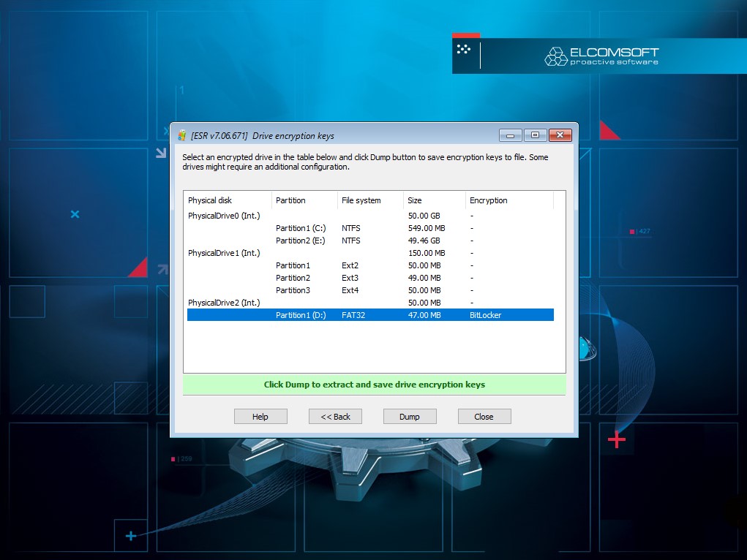The height and width of the screenshot is (560, 747).
Task: Sort by Partition column header
Action: [304, 200]
